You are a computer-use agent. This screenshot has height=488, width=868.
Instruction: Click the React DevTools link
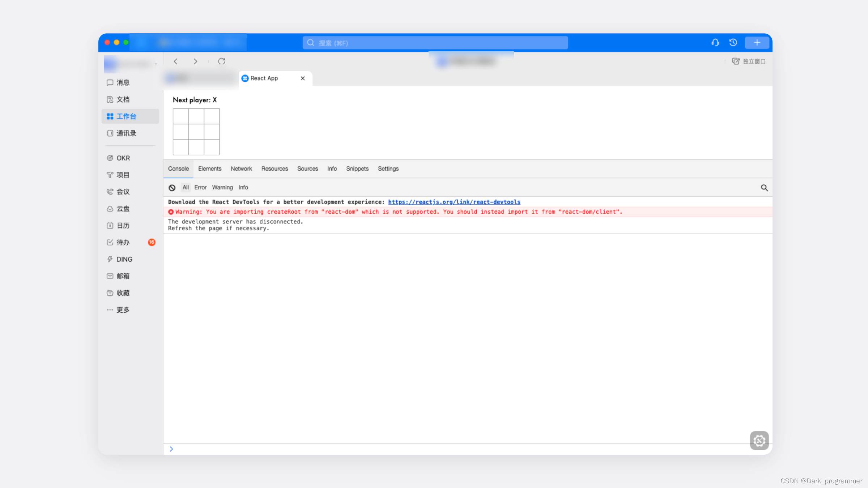pos(455,202)
